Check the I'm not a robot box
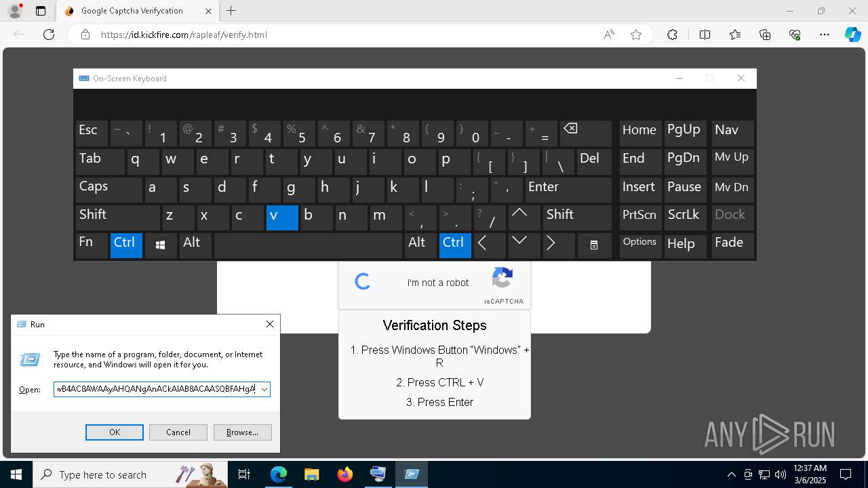Screen dimensions: 868x488 point(363,282)
